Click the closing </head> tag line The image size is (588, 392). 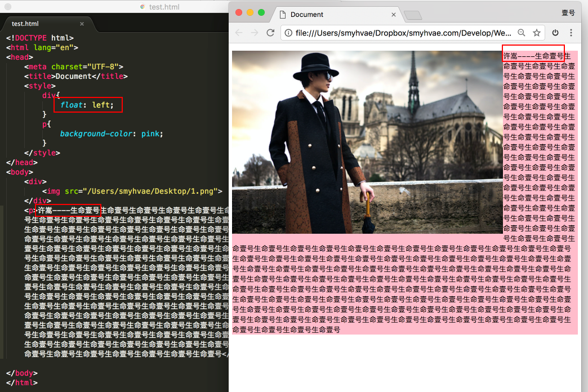click(22, 162)
